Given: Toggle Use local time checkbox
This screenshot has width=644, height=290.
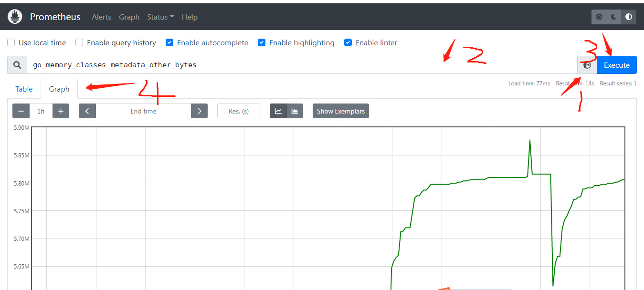Looking at the screenshot, I should [x=11, y=42].
